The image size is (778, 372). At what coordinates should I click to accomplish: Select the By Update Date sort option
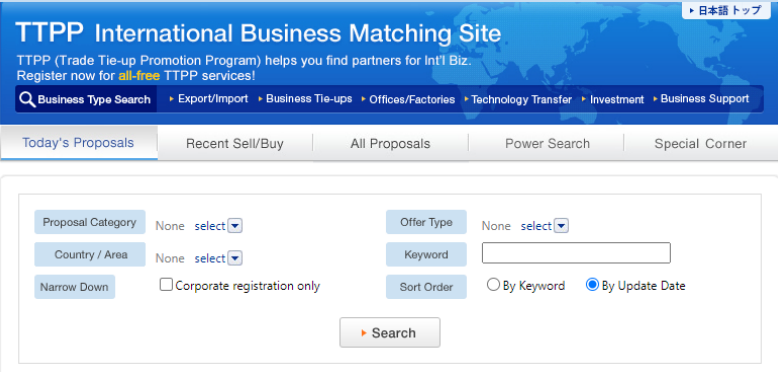592,285
